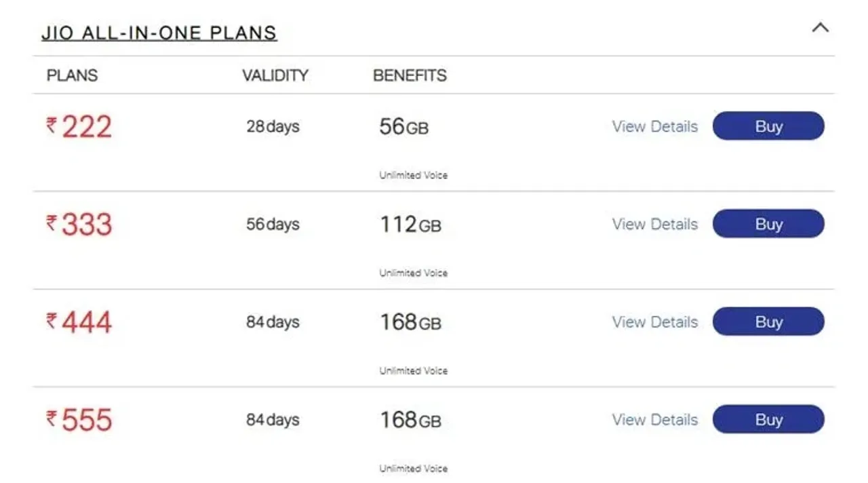
Task: Click the 56GB benefit text
Action: point(403,126)
